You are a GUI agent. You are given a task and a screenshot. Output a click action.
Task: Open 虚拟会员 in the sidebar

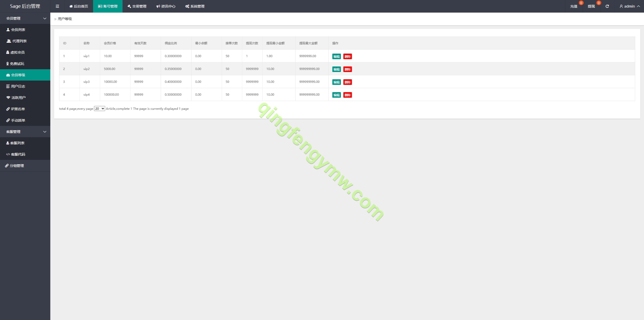point(25,52)
